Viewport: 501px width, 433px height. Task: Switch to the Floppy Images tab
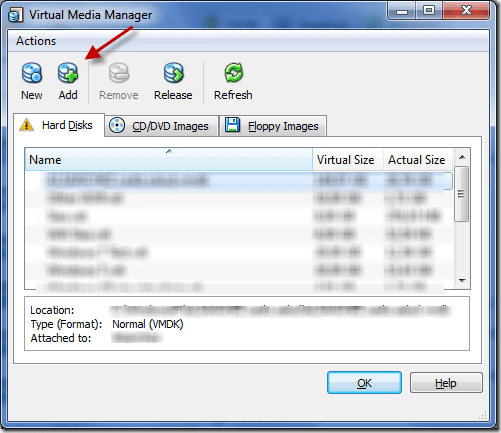coord(273,126)
